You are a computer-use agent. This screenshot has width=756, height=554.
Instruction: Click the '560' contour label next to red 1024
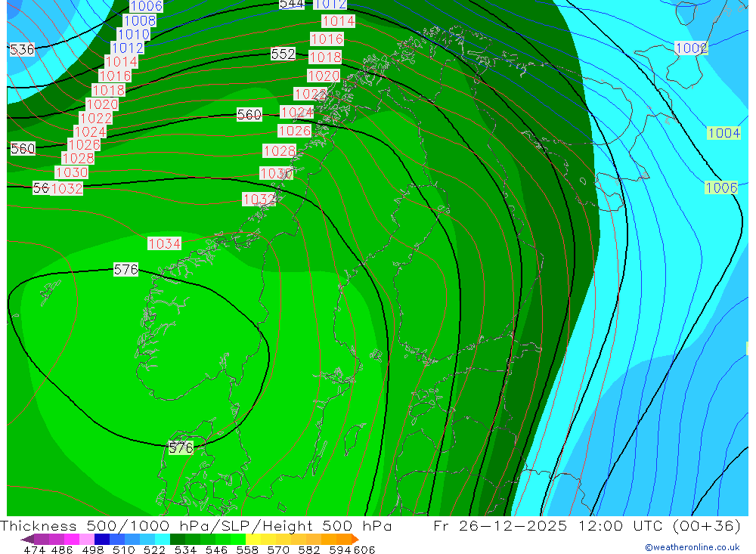249,115
